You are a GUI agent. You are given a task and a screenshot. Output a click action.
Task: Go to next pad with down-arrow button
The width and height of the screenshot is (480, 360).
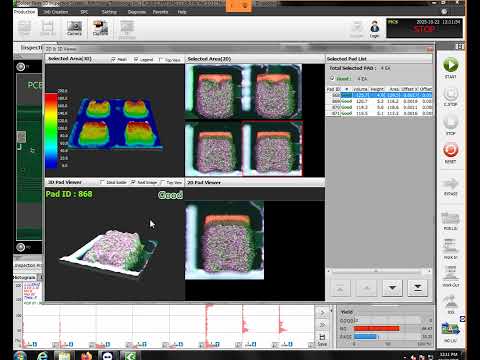click(x=392, y=288)
